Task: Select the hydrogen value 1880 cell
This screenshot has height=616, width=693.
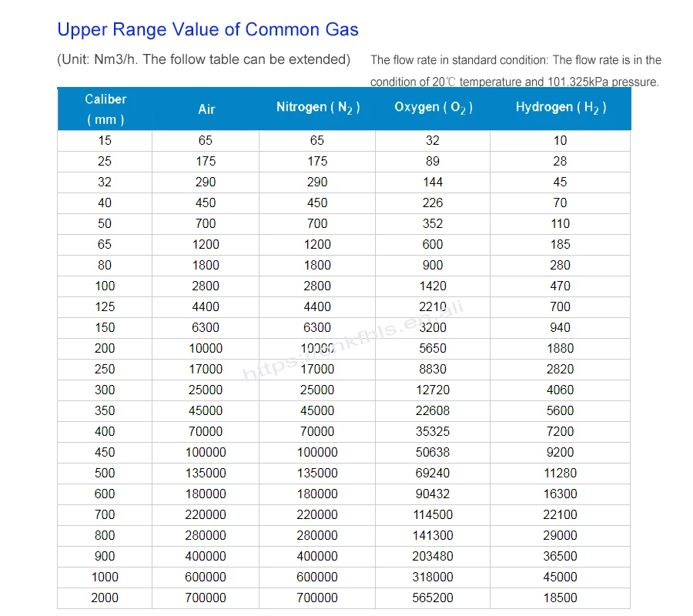Action: 560,348
